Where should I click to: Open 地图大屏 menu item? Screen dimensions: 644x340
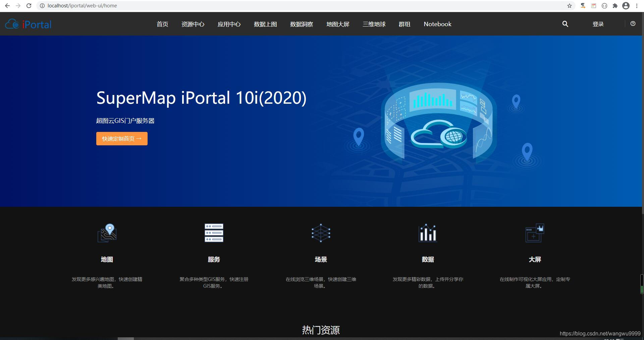click(x=338, y=24)
